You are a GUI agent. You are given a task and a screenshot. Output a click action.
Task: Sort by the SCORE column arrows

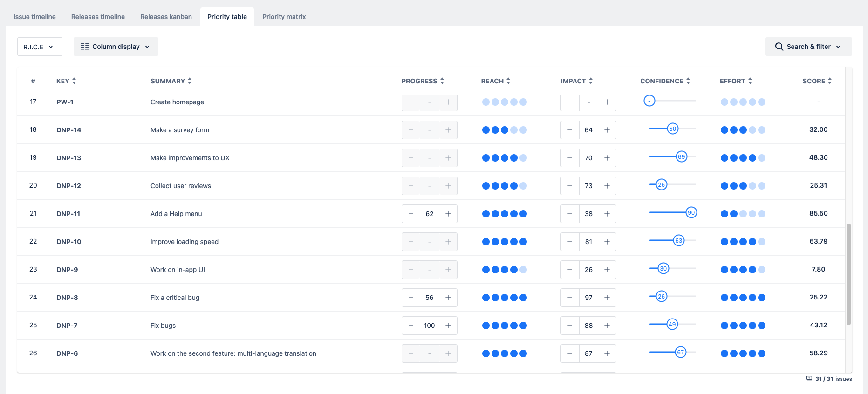(x=829, y=81)
